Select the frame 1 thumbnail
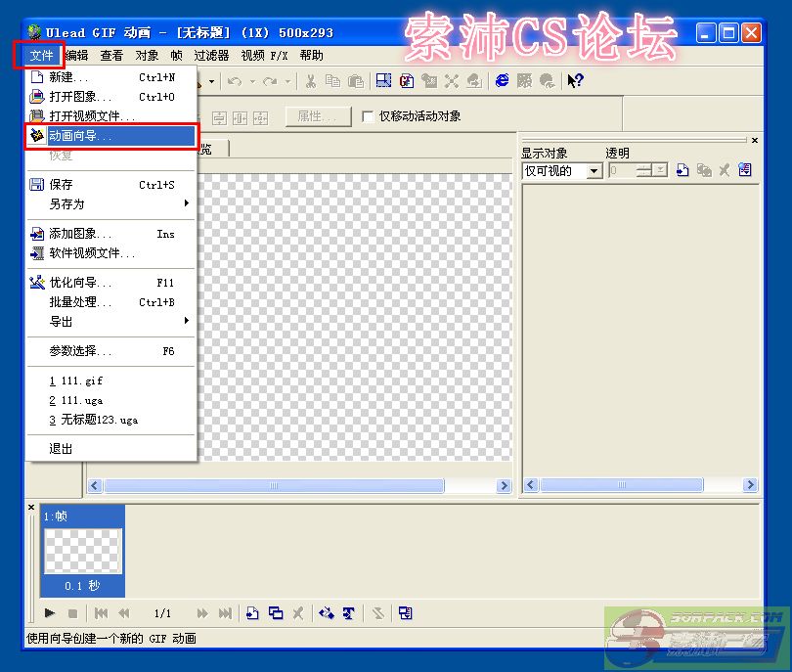Screen dimensions: 792x672 (x=83, y=551)
